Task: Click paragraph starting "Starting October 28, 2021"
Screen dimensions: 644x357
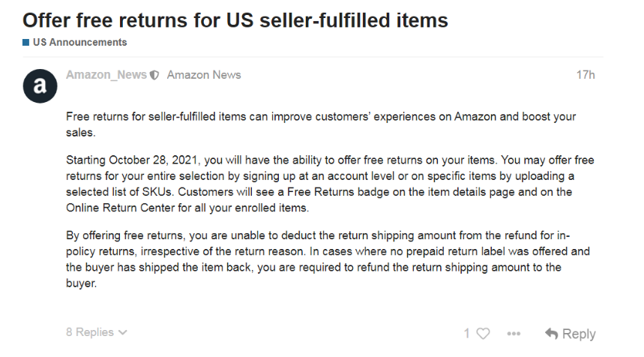Action: pos(330,184)
